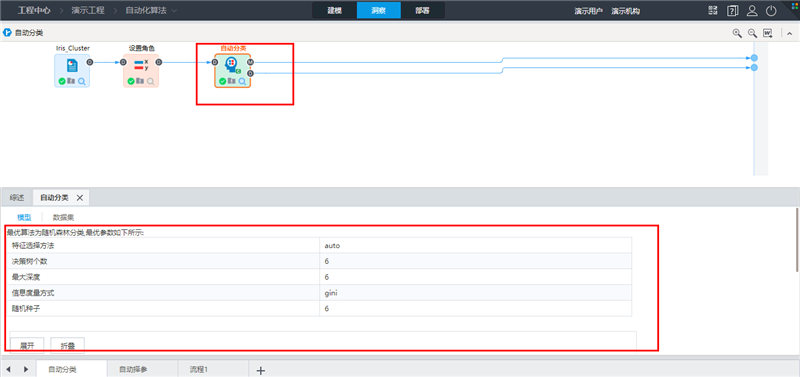Expand the 自动化算法 breadcrumb dropdown
The height and width of the screenshot is (377, 800).
pyautogui.click(x=175, y=11)
